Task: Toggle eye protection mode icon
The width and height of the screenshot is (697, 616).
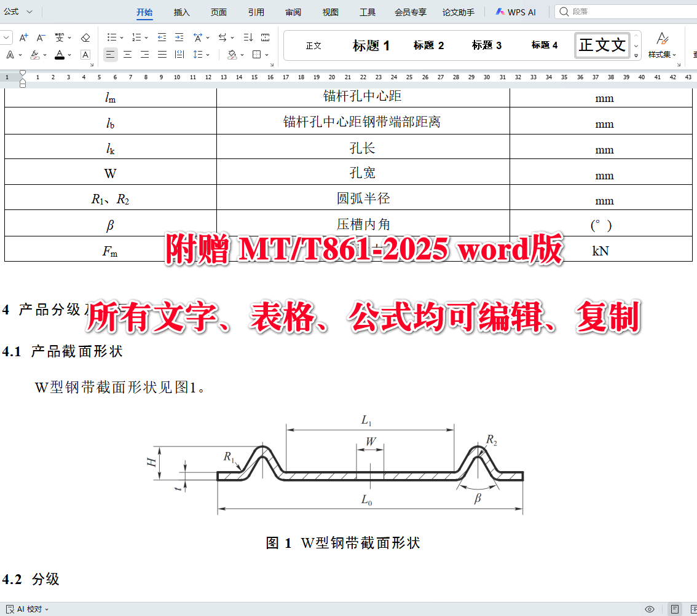Action: 650,609
